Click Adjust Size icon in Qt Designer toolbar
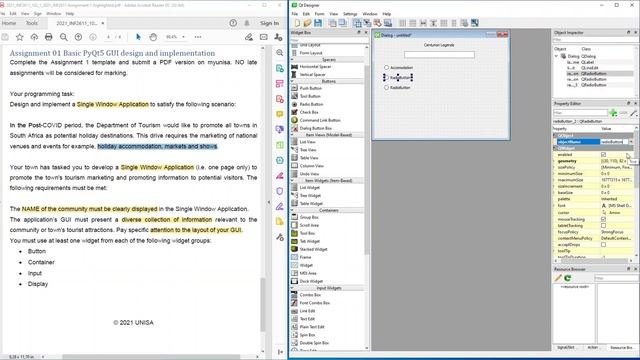 click(x=475, y=23)
